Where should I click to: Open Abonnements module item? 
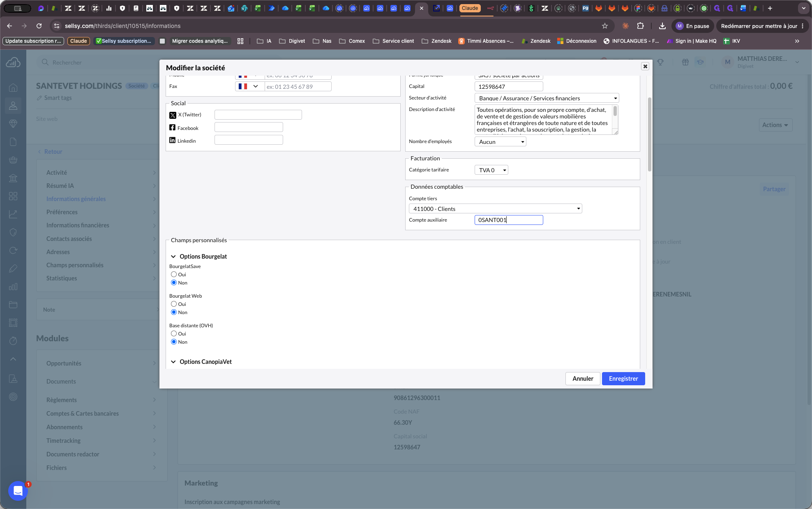[x=101, y=427]
